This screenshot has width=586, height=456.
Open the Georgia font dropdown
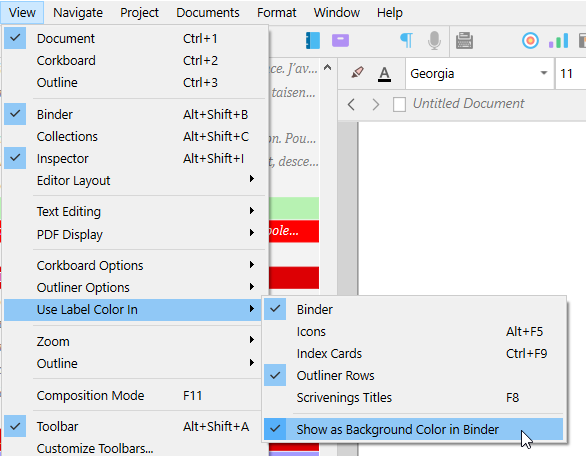pos(479,74)
